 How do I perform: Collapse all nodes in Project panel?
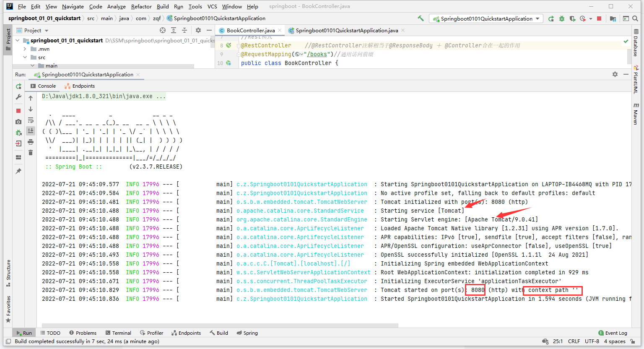(x=184, y=30)
